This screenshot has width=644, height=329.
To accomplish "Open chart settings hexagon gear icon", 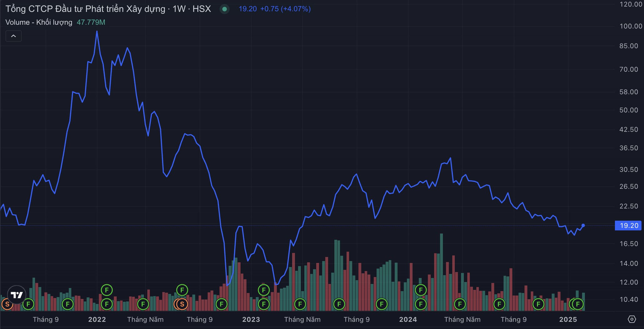I will [x=632, y=319].
